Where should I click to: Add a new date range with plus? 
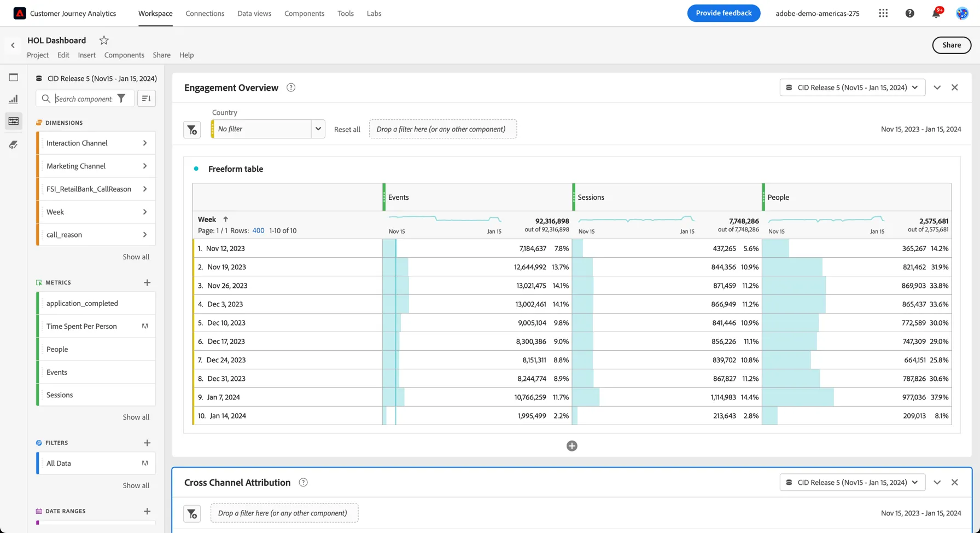pyautogui.click(x=147, y=511)
